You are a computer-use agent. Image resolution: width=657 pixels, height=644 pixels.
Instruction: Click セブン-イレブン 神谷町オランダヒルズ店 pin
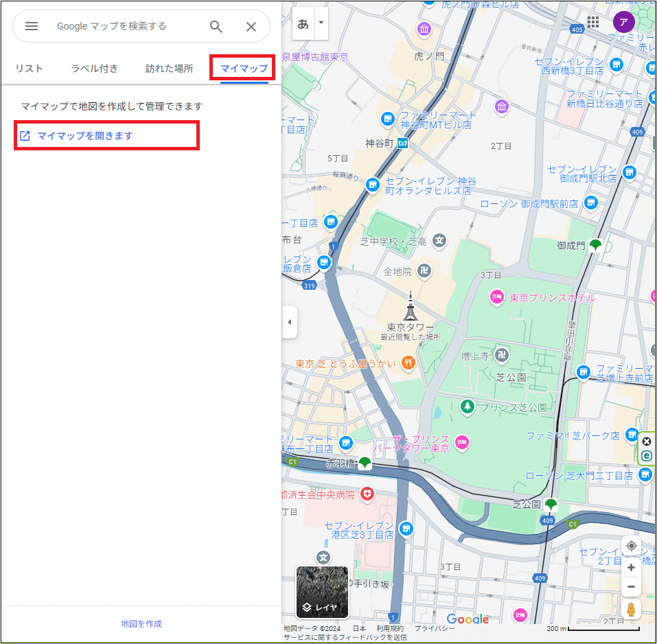(373, 185)
